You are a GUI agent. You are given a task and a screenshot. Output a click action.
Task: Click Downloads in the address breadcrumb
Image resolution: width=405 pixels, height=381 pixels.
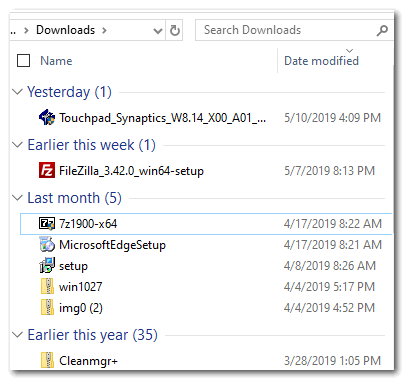(65, 30)
